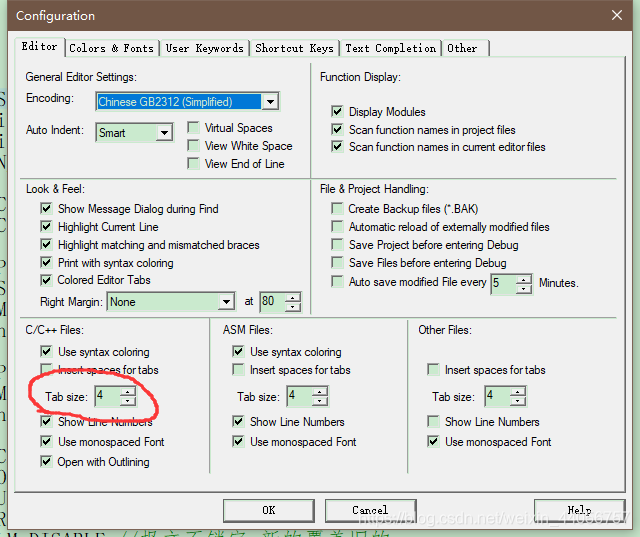
Task: Close the Configuration dialog
Action: pyautogui.click(x=617, y=15)
